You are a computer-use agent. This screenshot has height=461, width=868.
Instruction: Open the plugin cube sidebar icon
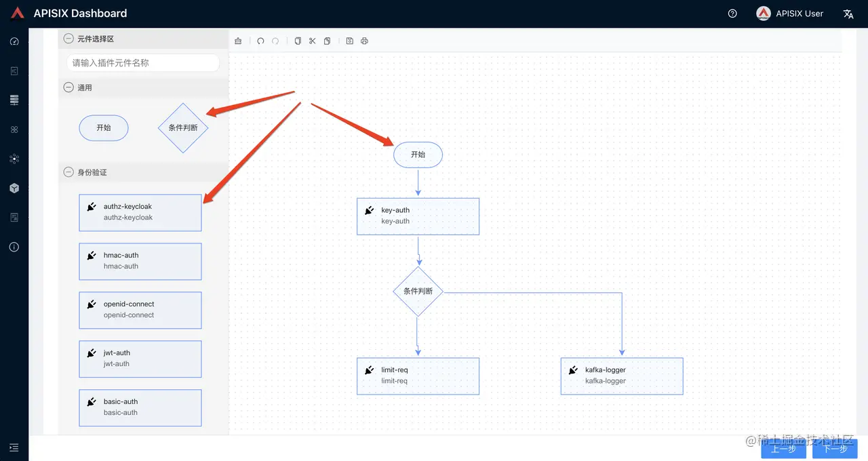(x=14, y=188)
